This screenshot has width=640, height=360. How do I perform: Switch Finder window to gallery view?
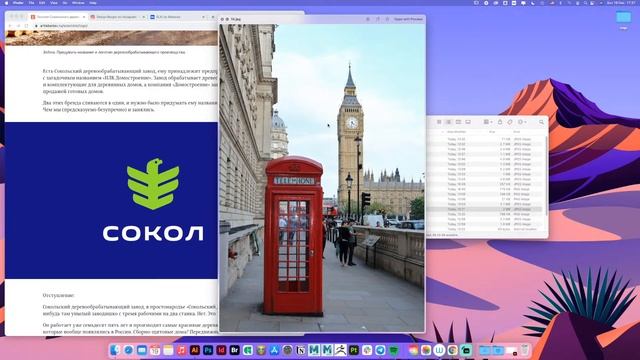(x=468, y=122)
